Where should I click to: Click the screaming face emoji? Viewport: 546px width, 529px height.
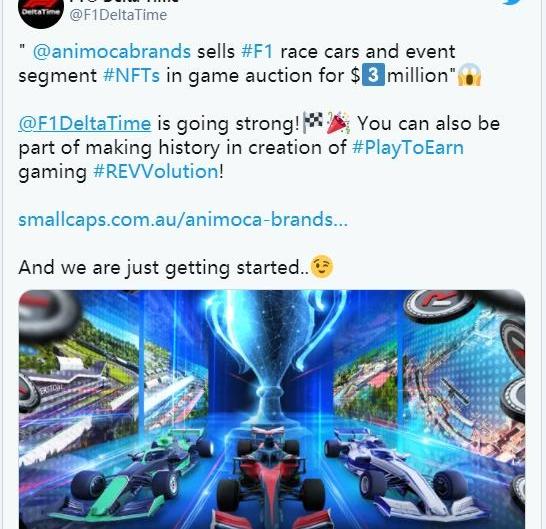click(x=469, y=75)
